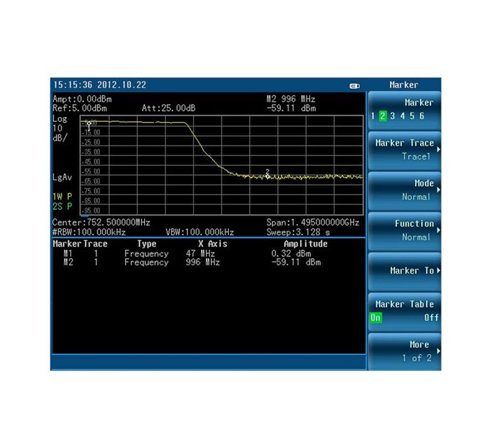Screen dimensions: 490x448
Task: Click the USB storage icon in title bar
Action: coord(354,85)
